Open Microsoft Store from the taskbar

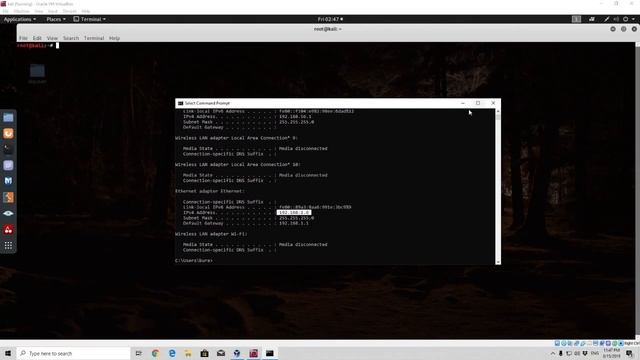coord(204,353)
